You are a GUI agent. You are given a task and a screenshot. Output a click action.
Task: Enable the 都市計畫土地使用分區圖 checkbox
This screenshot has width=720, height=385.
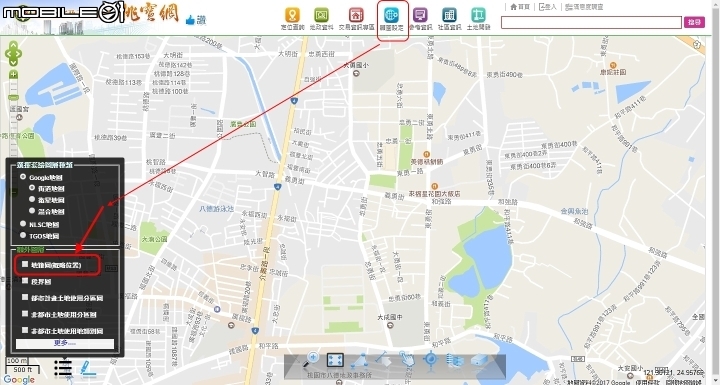[x=25, y=297]
